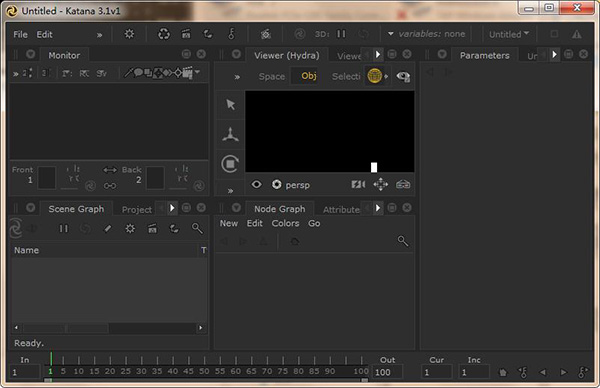600x388 pixels.
Task: Toggle the 3D pause button in toolbar
Action: coord(341,34)
